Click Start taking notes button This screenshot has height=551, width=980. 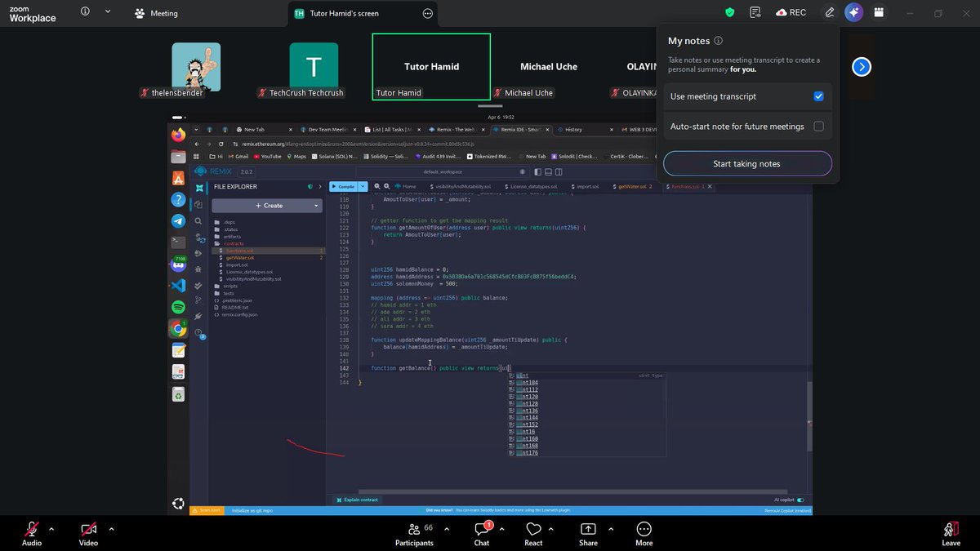(x=746, y=164)
